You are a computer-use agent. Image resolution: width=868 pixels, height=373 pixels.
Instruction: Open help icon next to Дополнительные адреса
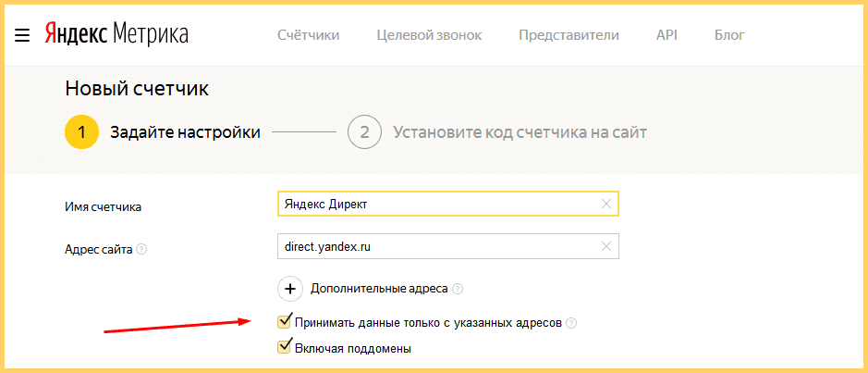click(x=458, y=289)
